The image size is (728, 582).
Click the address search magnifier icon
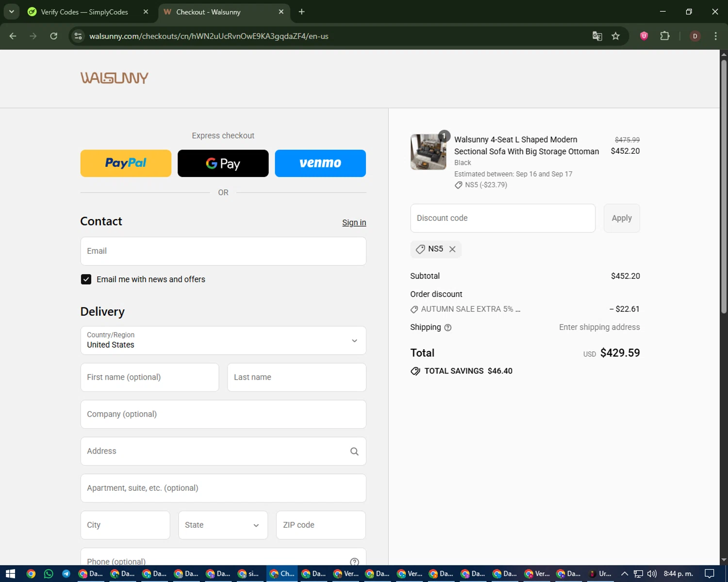(354, 452)
